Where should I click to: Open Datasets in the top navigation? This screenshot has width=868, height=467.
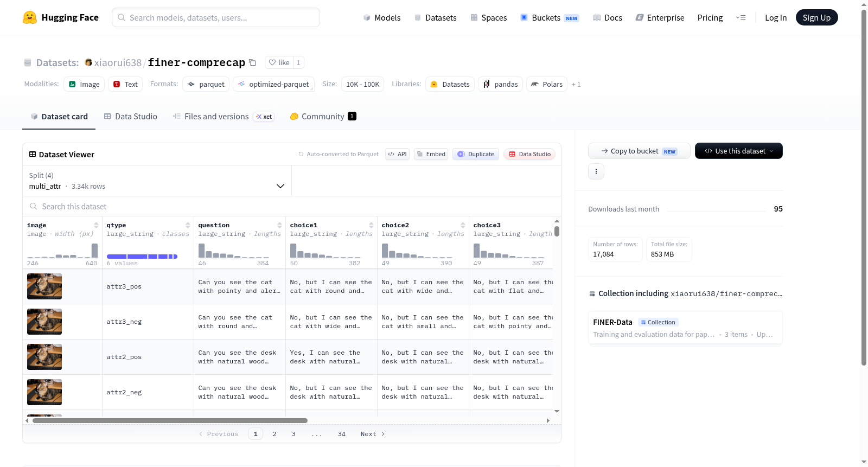coord(435,17)
